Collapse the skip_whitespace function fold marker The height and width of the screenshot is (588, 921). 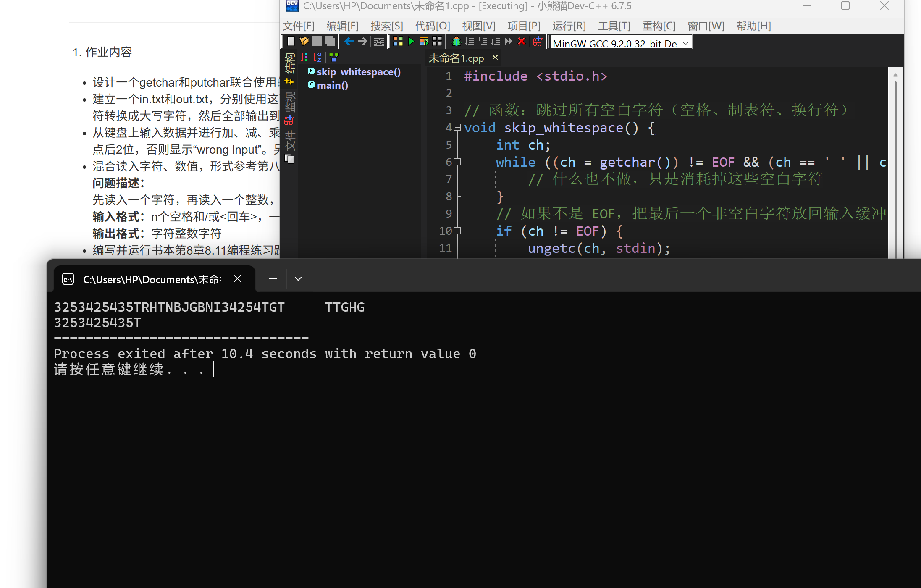(x=457, y=128)
